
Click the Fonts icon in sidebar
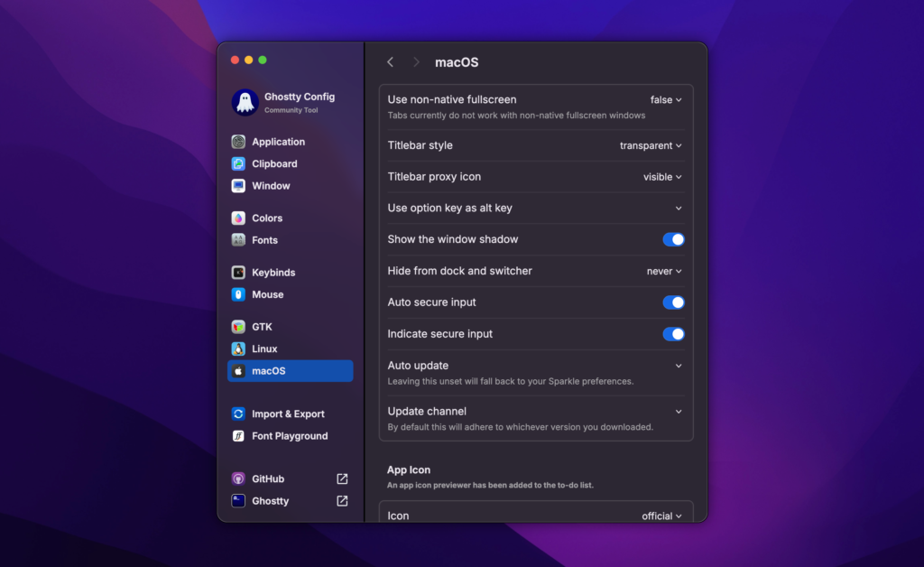tap(238, 240)
